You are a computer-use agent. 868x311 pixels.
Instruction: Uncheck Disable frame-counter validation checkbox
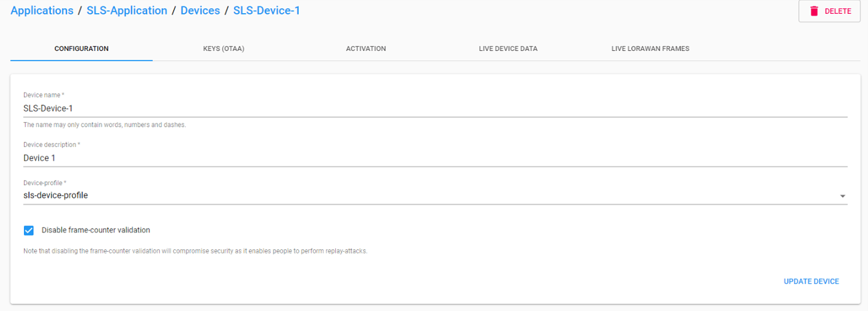pos(29,230)
